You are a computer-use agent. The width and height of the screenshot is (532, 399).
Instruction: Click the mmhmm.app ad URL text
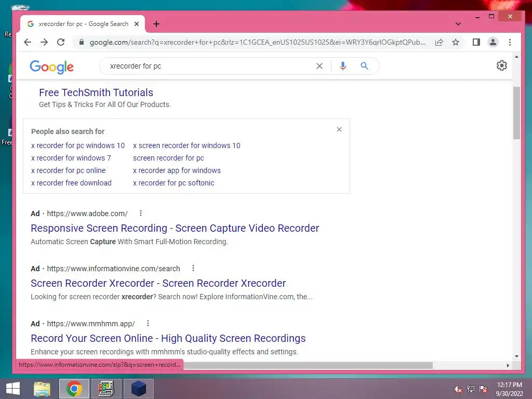click(91, 324)
